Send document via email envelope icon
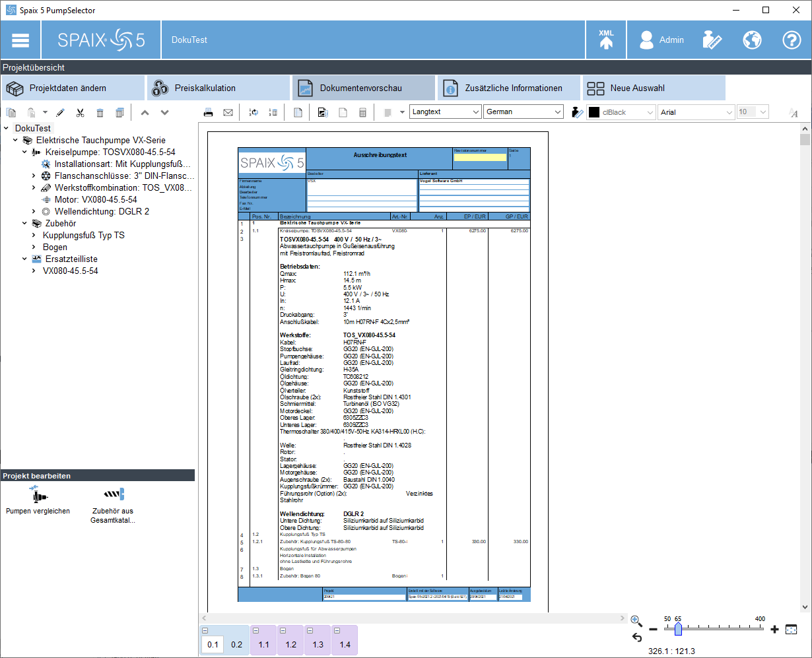Viewport: 812px width, 658px height. coord(228,113)
